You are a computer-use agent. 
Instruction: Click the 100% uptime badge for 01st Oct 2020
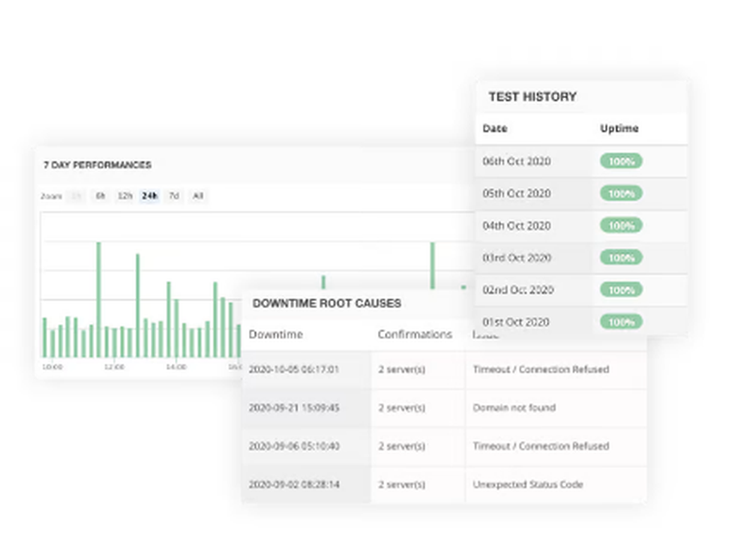(621, 322)
